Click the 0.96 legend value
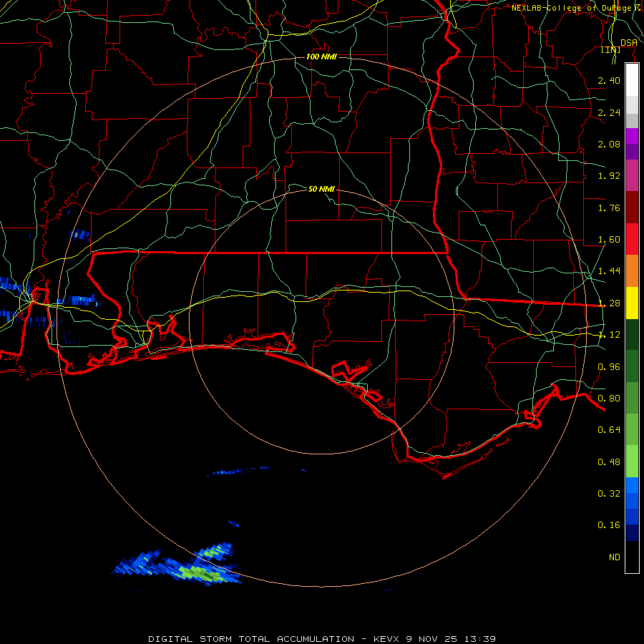This screenshot has width=644, height=644. 609,367
